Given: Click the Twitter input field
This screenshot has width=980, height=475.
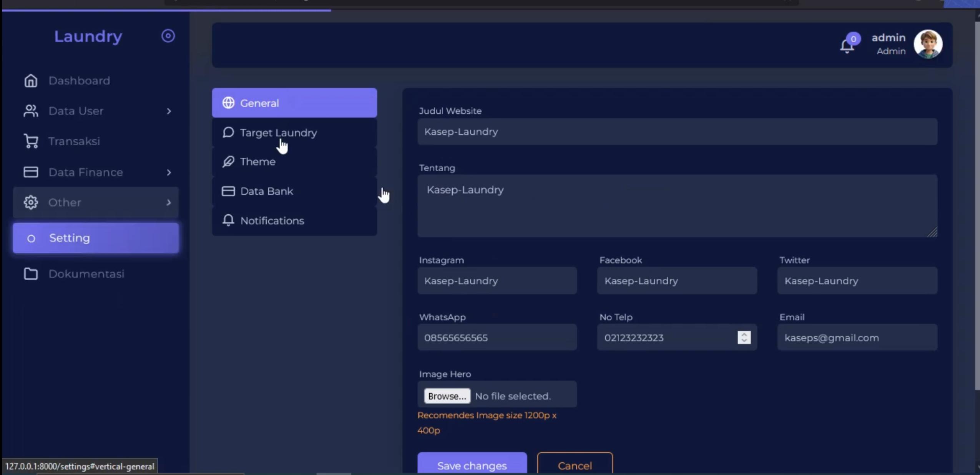Looking at the screenshot, I should click(x=857, y=281).
